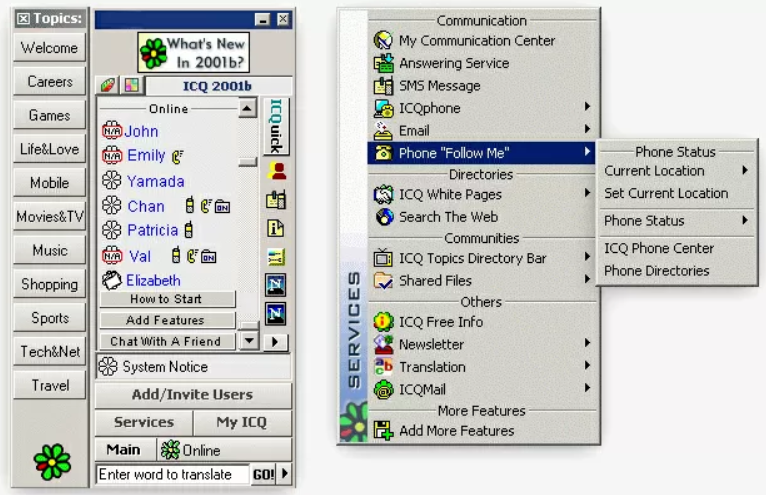Image resolution: width=766 pixels, height=495 pixels.
Task: Switch to the Main tab
Action: [125, 450]
